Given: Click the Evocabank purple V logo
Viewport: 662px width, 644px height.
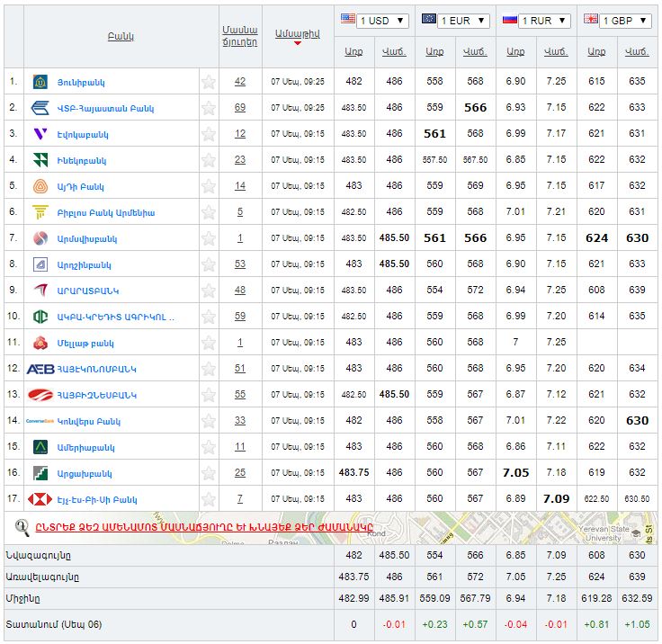Looking at the screenshot, I should 40,134.
